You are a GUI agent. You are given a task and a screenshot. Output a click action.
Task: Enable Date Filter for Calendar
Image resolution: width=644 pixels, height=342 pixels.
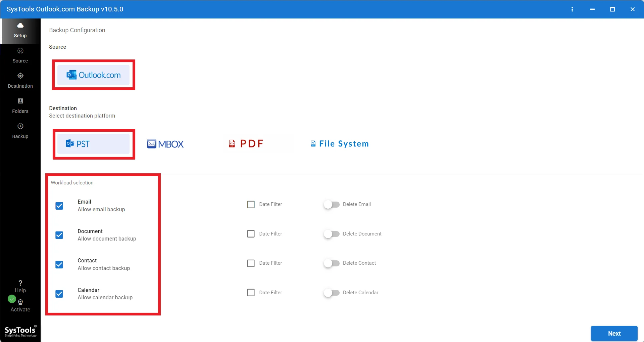[x=251, y=293]
